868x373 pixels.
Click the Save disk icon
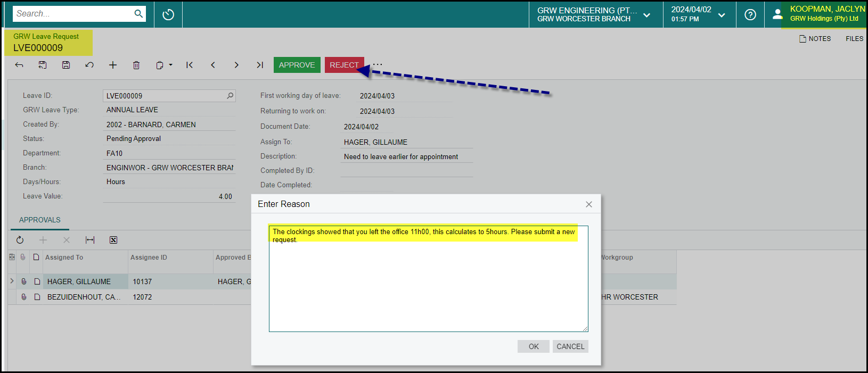coord(66,65)
